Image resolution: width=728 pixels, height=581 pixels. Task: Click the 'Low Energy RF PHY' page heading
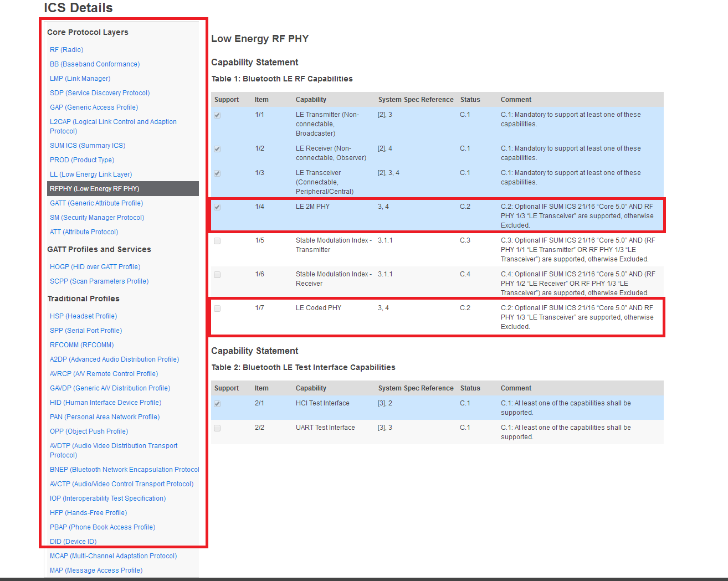[x=260, y=39]
